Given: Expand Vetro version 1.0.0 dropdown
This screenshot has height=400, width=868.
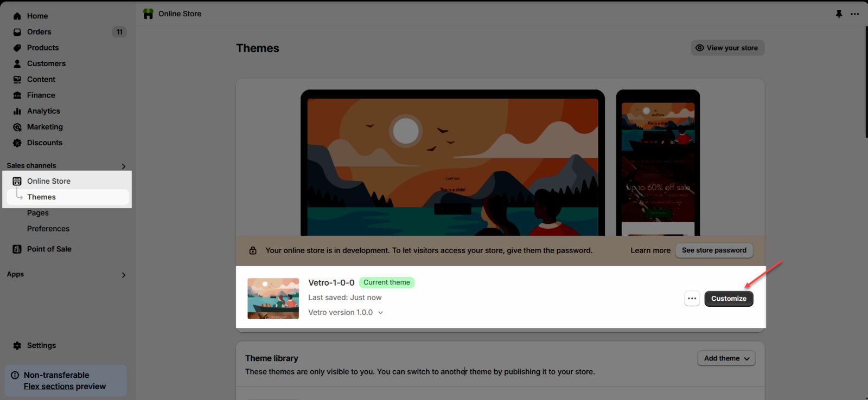Looking at the screenshot, I should (x=380, y=313).
